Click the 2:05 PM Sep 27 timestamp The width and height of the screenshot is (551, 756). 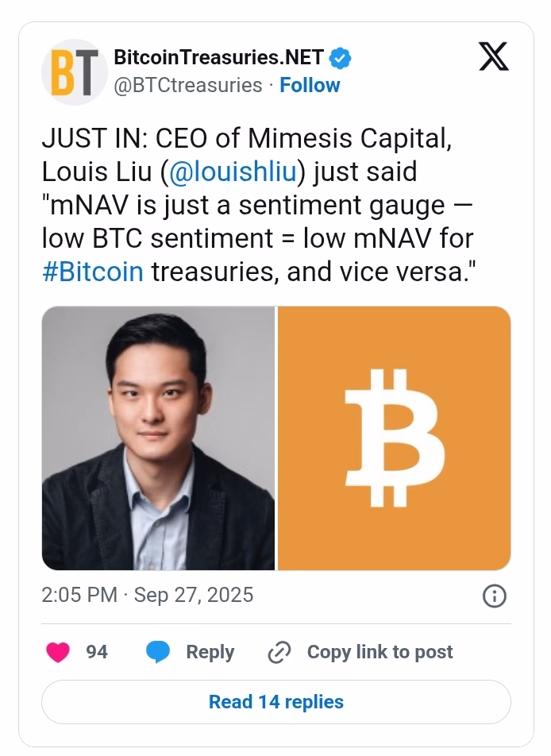coord(148,595)
